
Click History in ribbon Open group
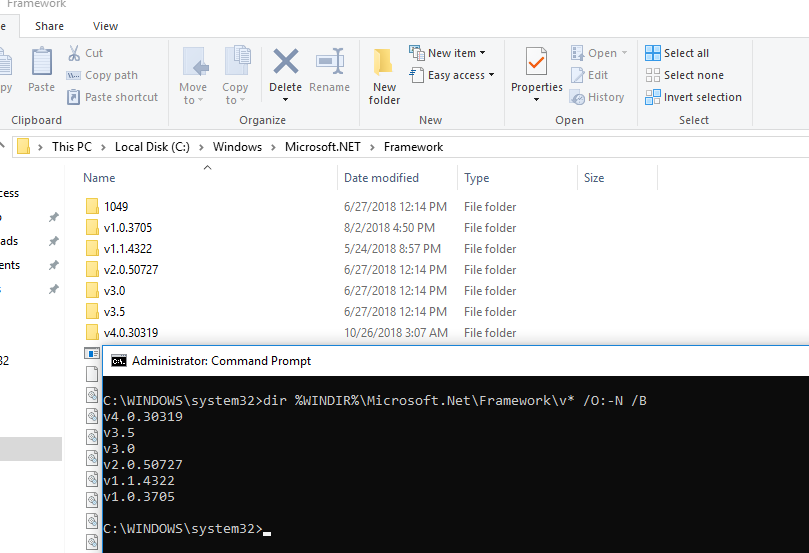pos(597,97)
